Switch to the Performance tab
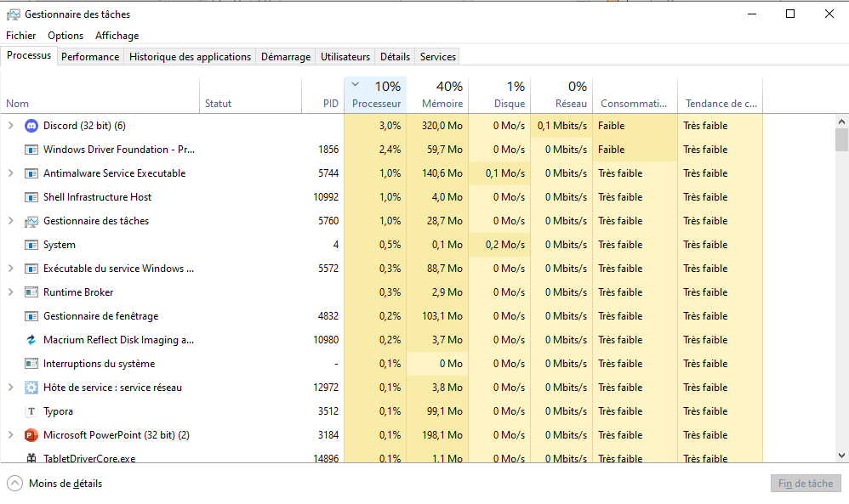 90,57
